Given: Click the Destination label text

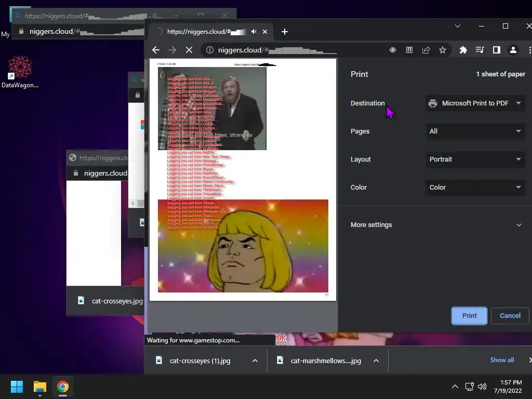Looking at the screenshot, I should pyautogui.click(x=367, y=103).
